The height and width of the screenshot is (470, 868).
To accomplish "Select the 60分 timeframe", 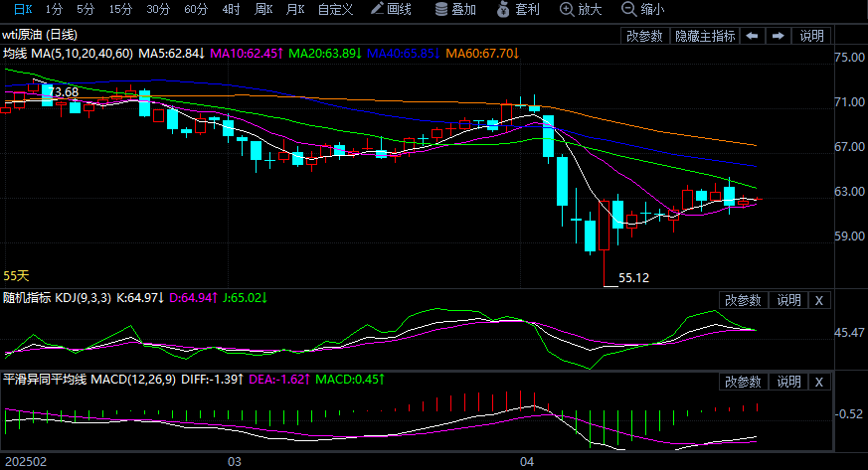I will pos(196,9).
